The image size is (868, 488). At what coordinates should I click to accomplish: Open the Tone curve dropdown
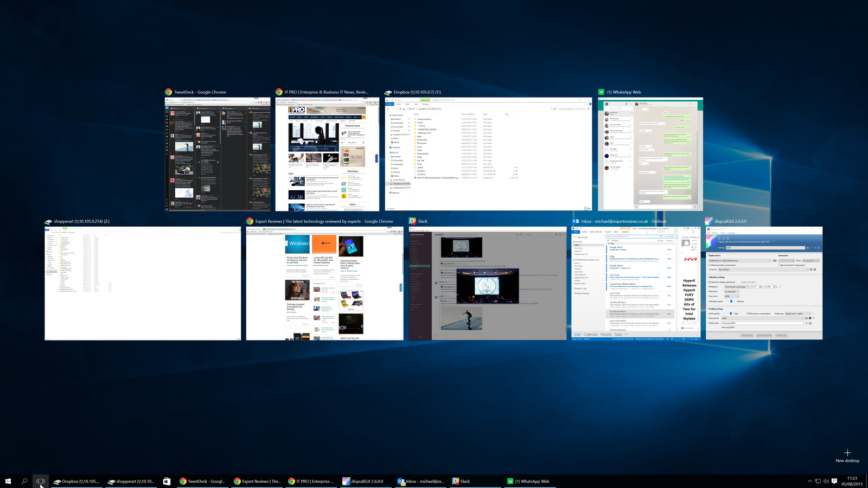pyautogui.click(x=738, y=296)
